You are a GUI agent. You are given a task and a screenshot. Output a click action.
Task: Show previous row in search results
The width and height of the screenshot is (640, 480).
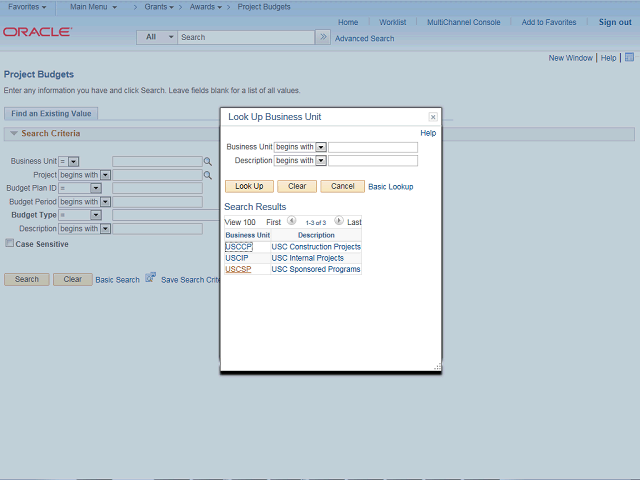[292, 221]
